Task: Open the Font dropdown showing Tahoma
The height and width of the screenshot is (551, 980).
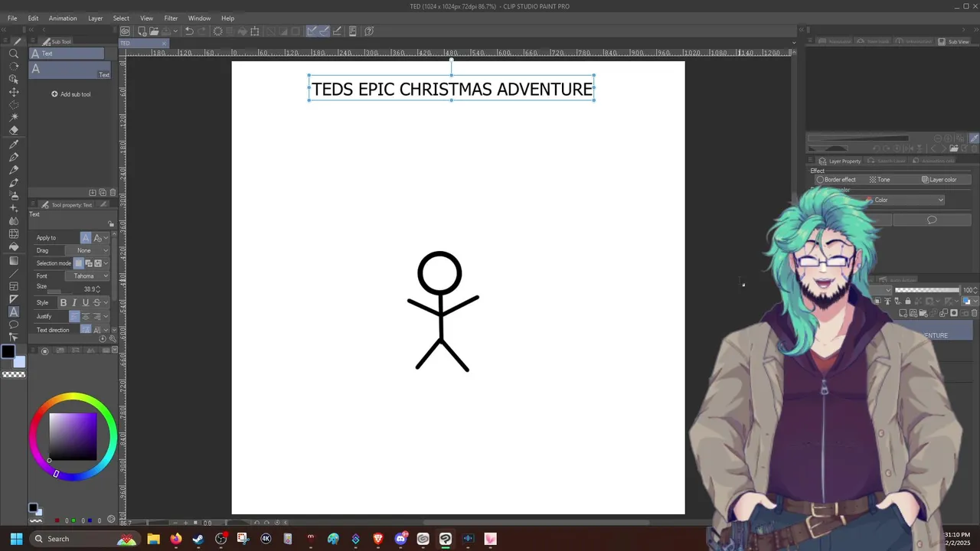Action: [87, 276]
